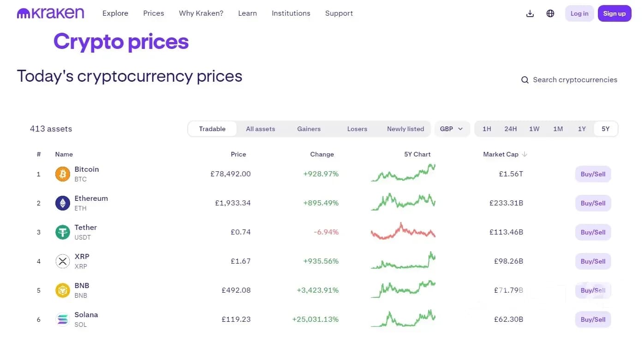This screenshot has width=644, height=337.
Task: Click the Market Cap column header
Action: (x=501, y=154)
